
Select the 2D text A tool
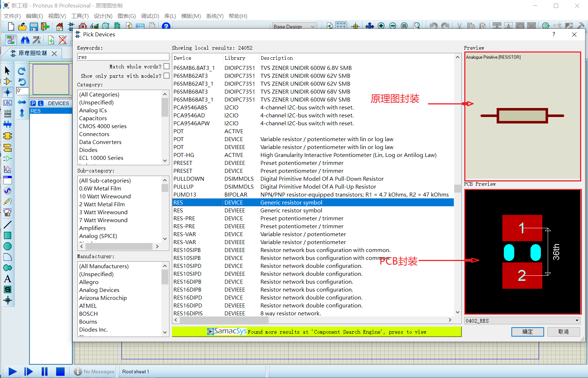point(7,279)
